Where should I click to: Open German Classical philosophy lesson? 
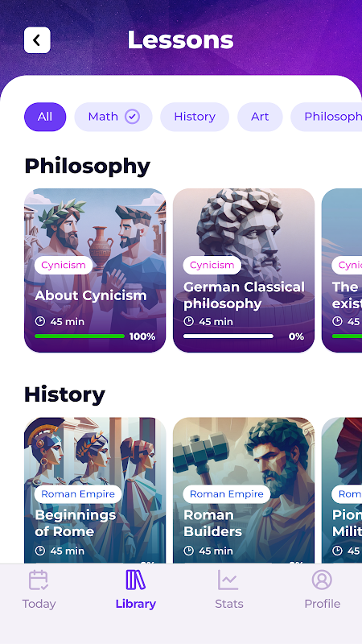point(244,270)
